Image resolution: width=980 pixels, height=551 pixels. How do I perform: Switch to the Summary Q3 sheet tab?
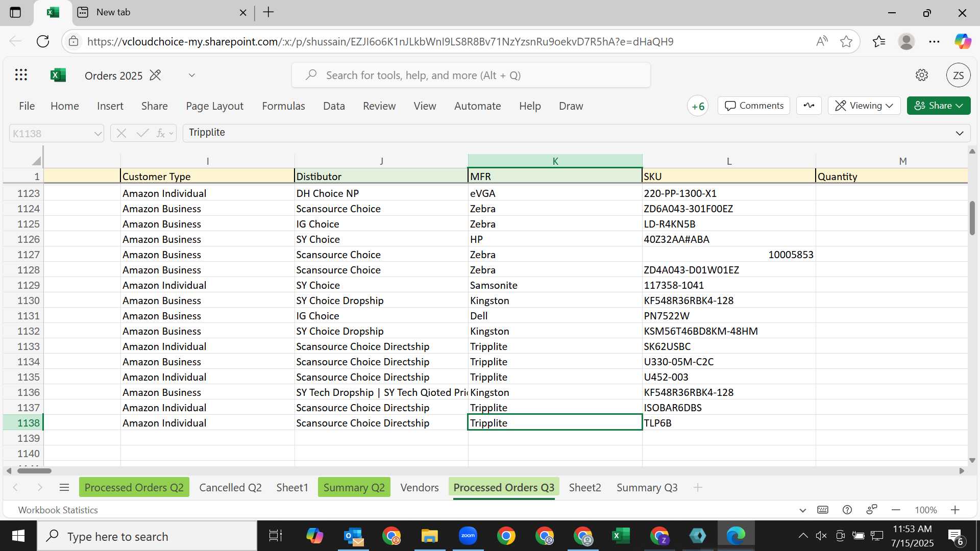(647, 487)
